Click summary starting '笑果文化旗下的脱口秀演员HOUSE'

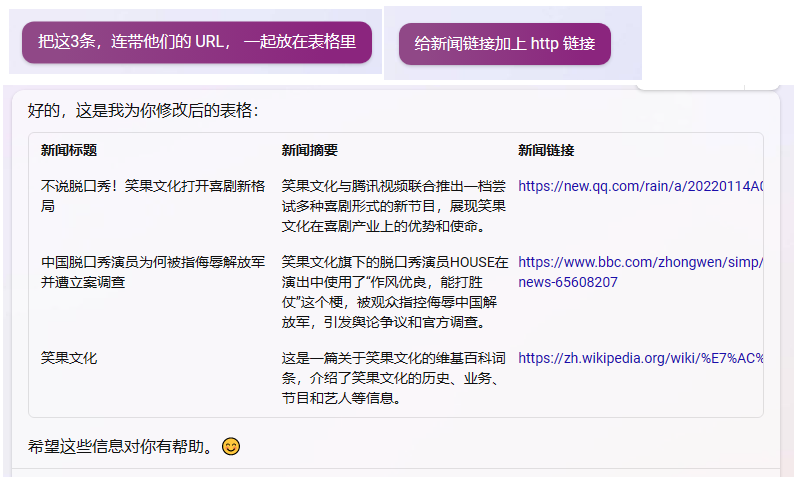[395, 292]
